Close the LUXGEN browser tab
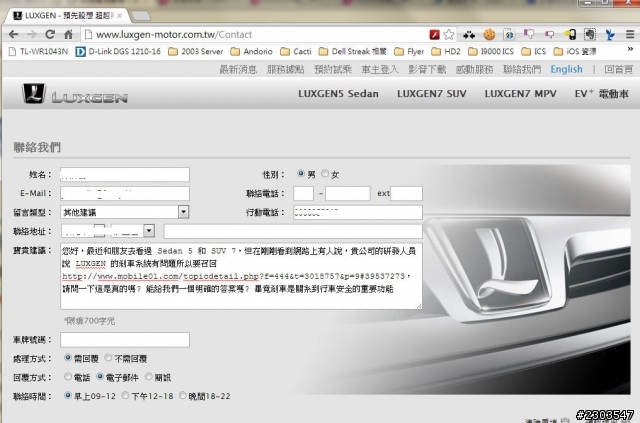 pos(120,16)
